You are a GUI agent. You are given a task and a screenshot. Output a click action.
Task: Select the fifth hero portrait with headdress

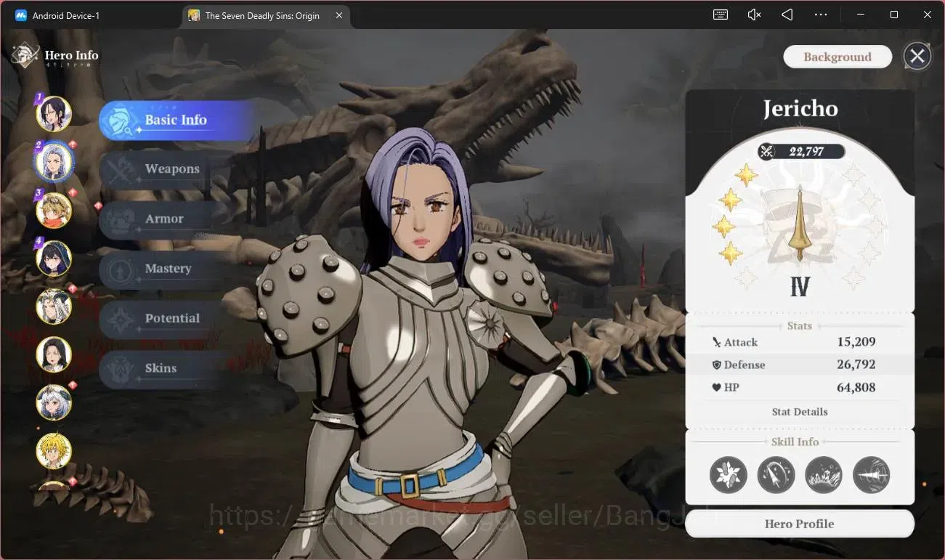point(54,306)
